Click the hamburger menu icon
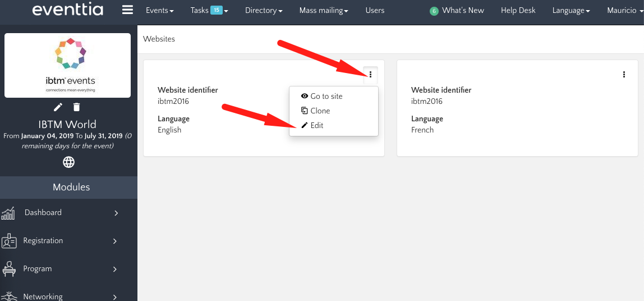Viewport: 644px width, 301px height. pyautogui.click(x=127, y=10)
